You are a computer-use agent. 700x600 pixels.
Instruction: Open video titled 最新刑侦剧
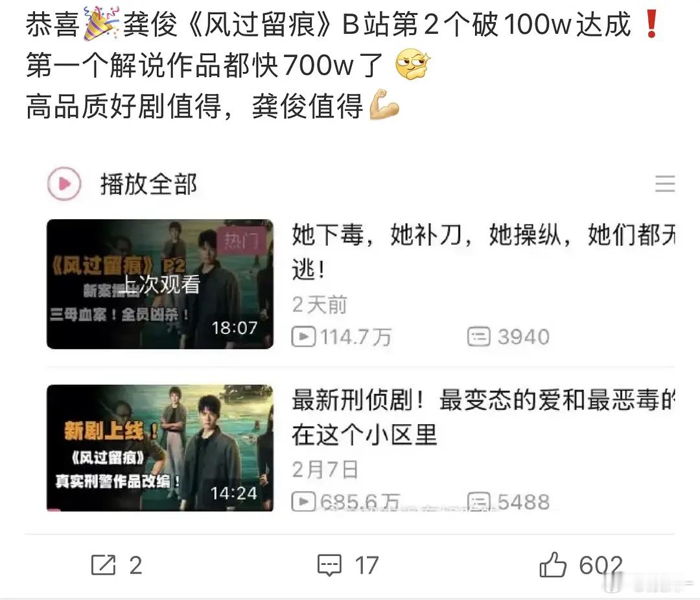[x=483, y=417]
